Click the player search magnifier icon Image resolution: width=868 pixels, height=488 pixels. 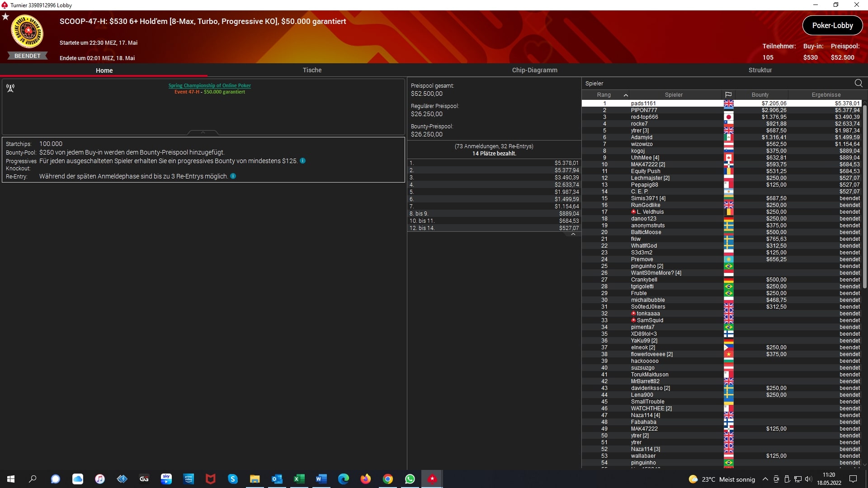point(859,83)
